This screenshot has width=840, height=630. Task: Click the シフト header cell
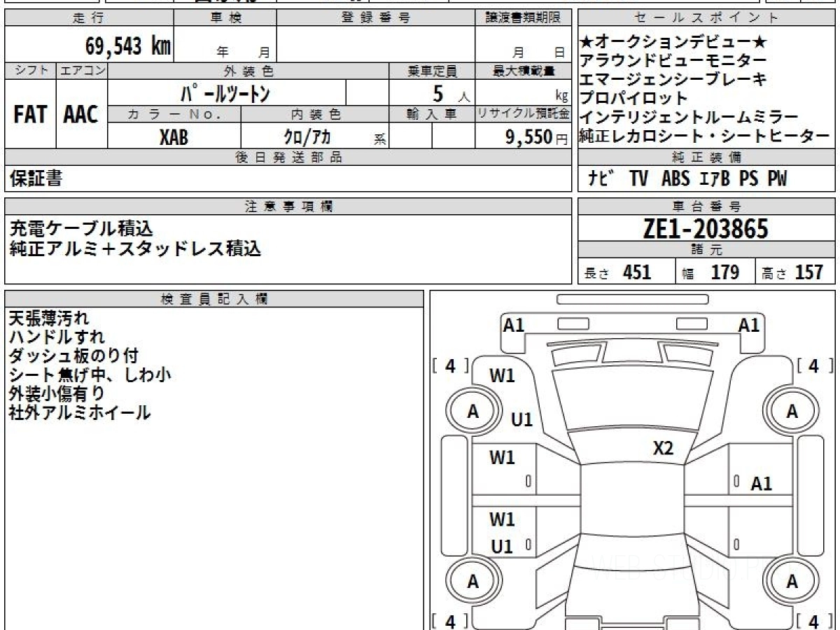pyautogui.click(x=31, y=71)
